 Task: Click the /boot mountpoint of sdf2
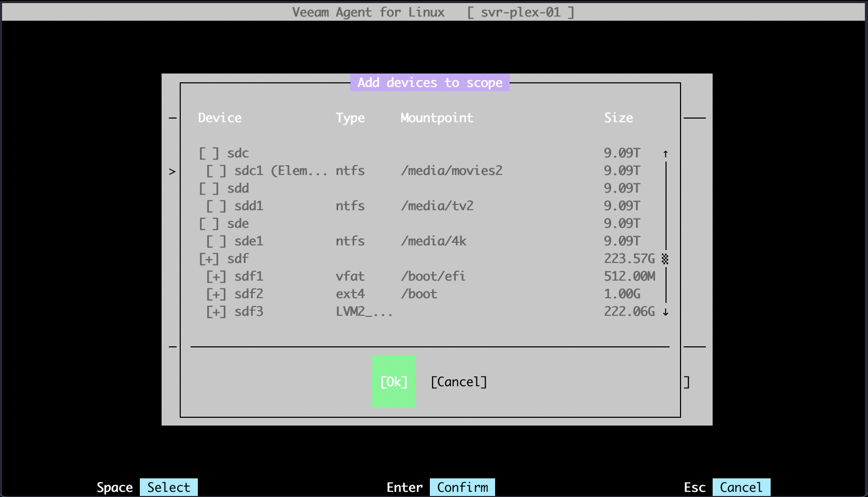point(419,294)
